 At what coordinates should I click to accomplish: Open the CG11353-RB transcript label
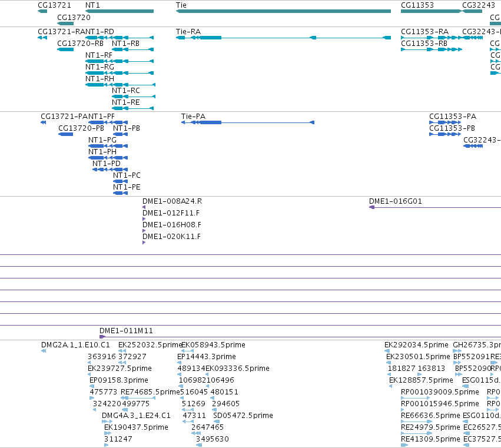(x=424, y=44)
